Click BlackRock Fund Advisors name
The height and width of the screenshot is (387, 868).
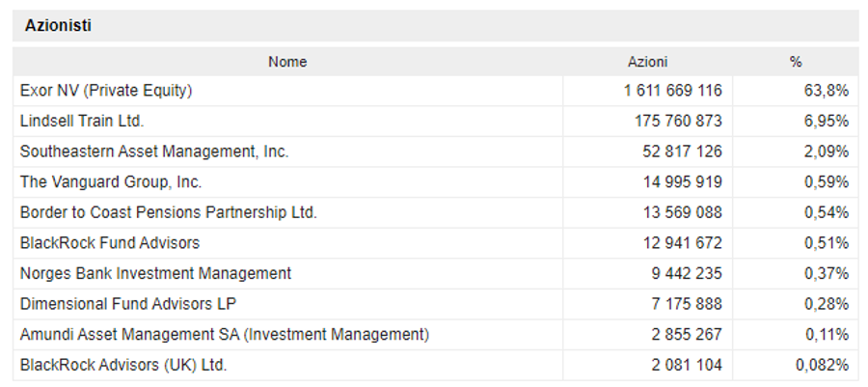(110, 242)
